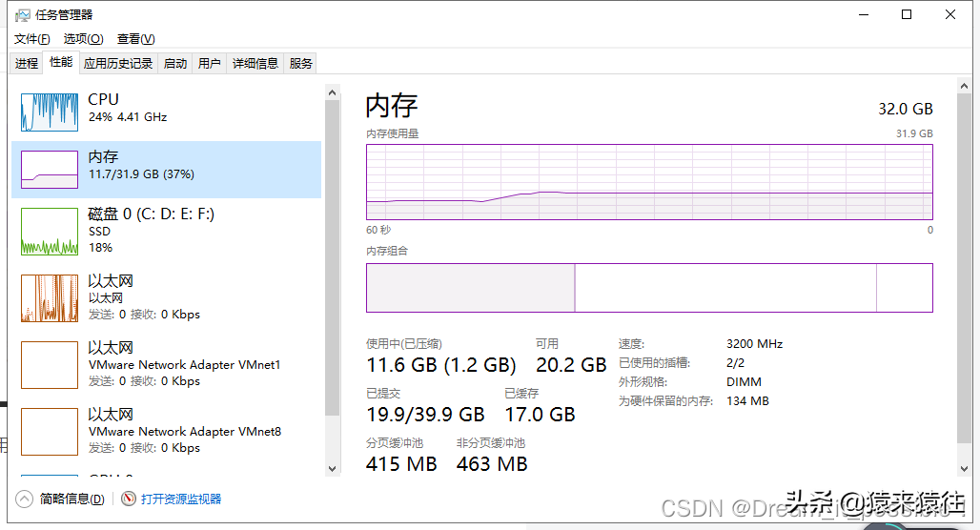Open the 文件(F) menu
Image resolution: width=980 pixels, height=530 pixels.
pyautogui.click(x=31, y=39)
